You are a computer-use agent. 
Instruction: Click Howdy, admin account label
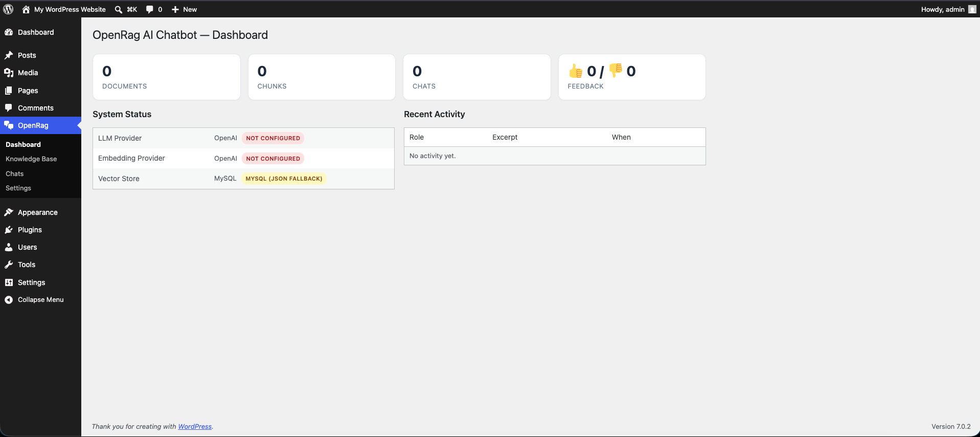coord(943,9)
